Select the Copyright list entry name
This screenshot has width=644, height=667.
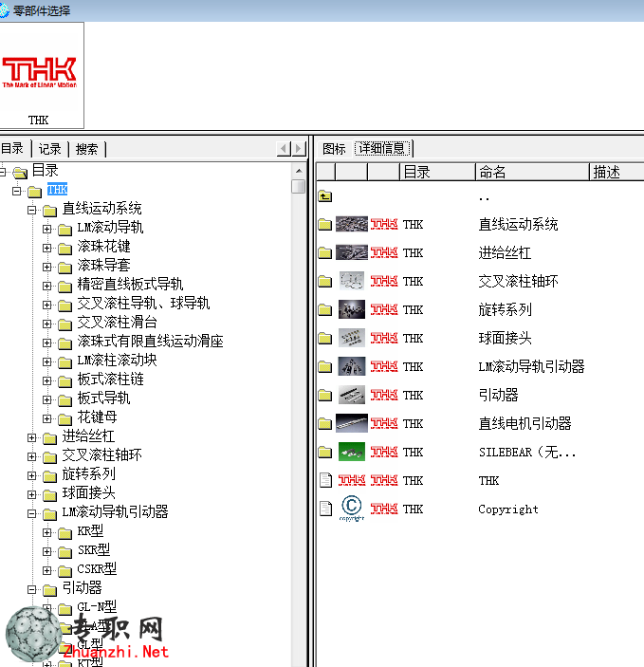tap(508, 509)
